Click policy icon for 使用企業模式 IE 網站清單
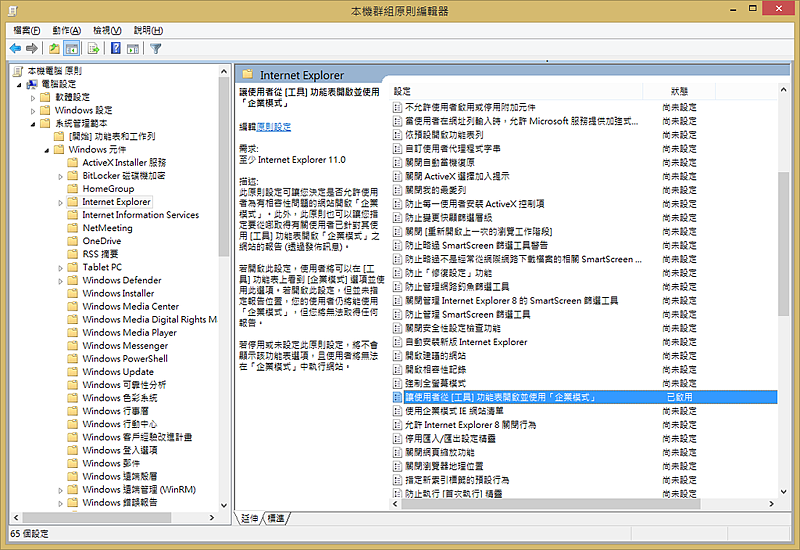This screenshot has width=800, height=550. [397, 411]
